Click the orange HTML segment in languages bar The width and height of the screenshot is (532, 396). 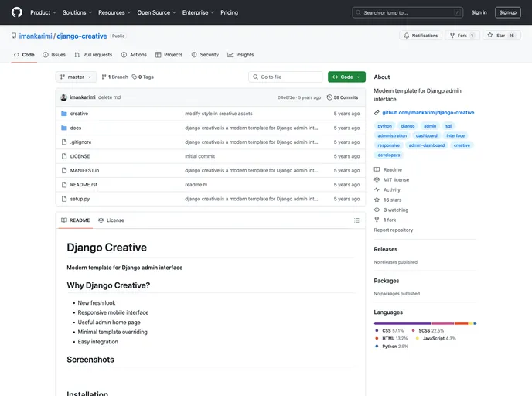coord(462,323)
